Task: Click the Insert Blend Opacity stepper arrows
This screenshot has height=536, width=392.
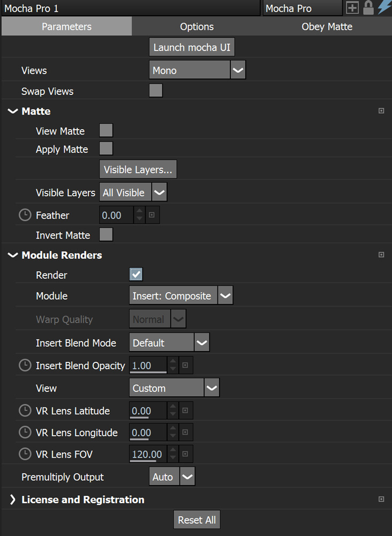Action: coord(173,365)
